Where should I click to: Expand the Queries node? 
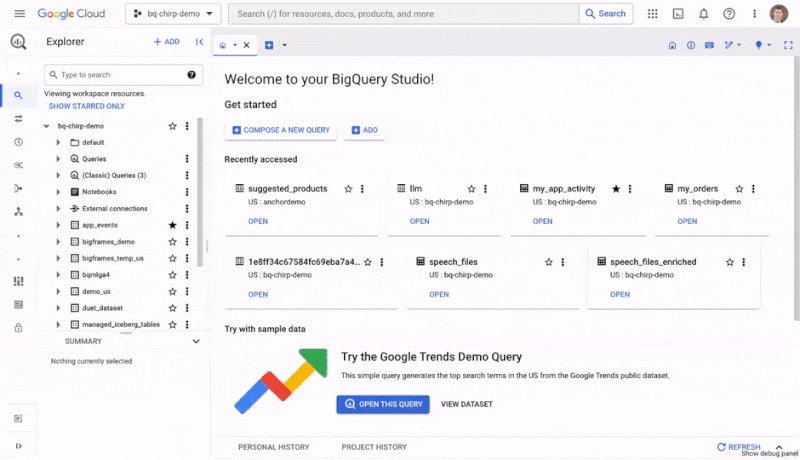tap(58, 159)
